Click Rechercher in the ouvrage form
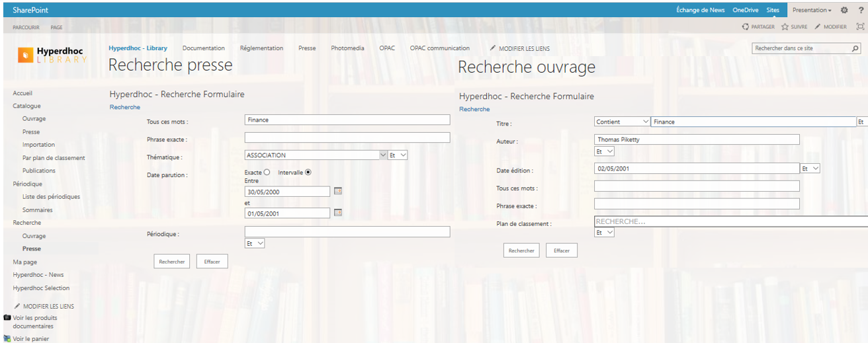Image resolution: width=868 pixels, height=343 pixels. tap(521, 250)
